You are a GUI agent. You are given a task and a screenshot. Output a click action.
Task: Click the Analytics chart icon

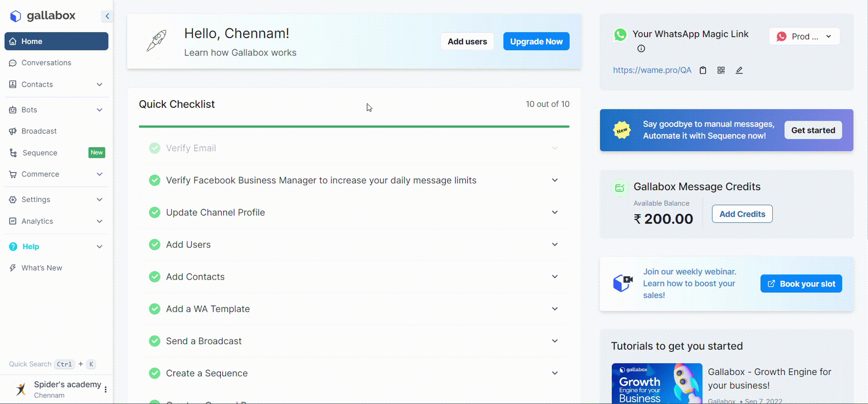[13, 221]
